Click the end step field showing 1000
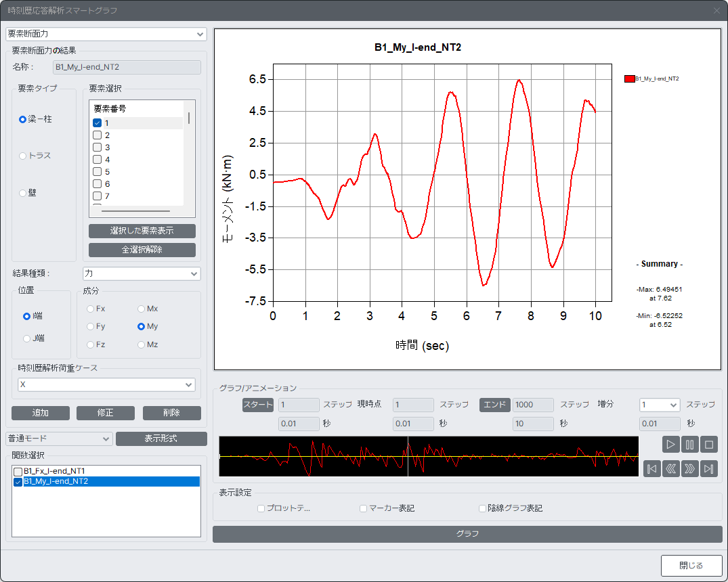Viewport: 728px width, 582px height. (533, 405)
